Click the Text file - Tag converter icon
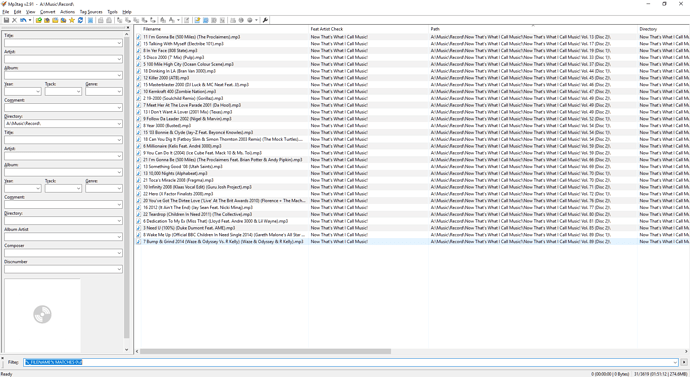Viewport: 690px width, 377px height. (x=144, y=20)
